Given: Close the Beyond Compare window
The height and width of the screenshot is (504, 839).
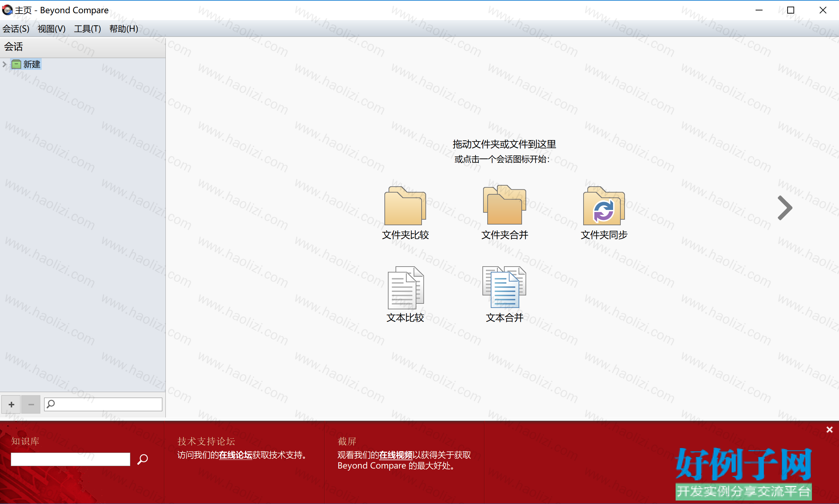Looking at the screenshot, I should 823,10.
